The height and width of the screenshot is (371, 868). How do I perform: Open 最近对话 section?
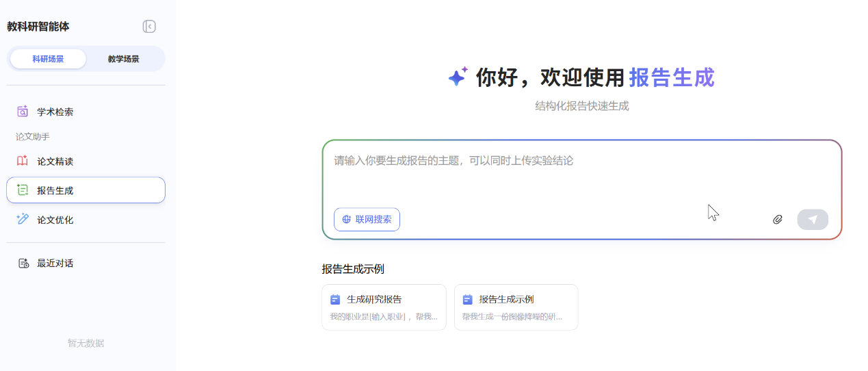pyautogui.click(x=86, y=264)
